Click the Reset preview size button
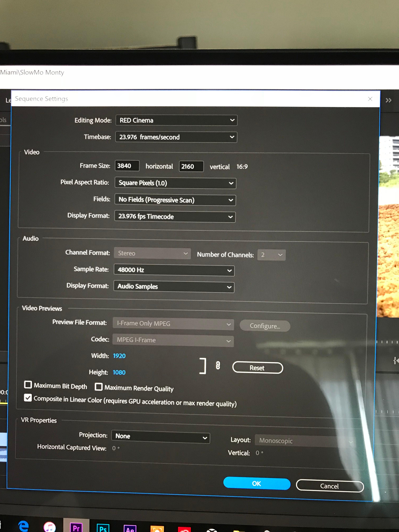The height and width of the screenshot is (532, 399). (x=258, y=368)
